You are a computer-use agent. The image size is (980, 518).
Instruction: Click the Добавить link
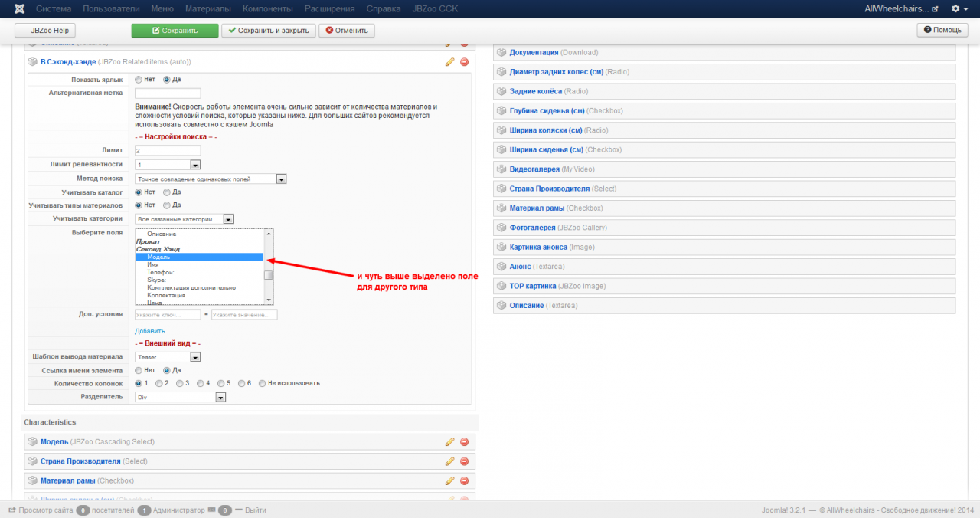(x=150, y=331)
